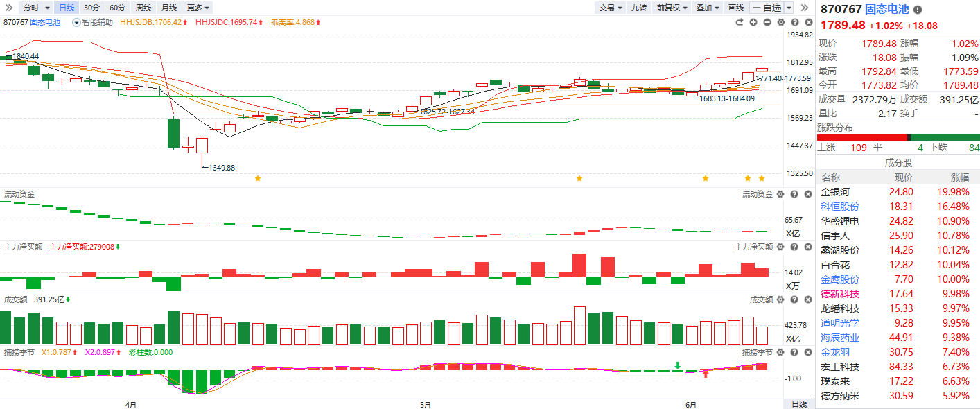Click green falling portion of 涨跌分布 bar
980x409 pixels.
pyautogui.click(x=945, y=137)
